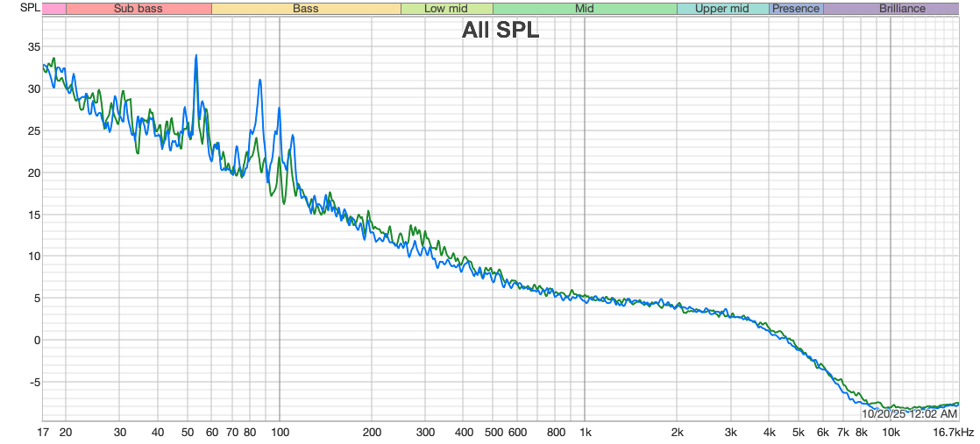Click the 100 Hz frequency axis label
This screenshot has width=980, height=444.
(x=280, y=433)
